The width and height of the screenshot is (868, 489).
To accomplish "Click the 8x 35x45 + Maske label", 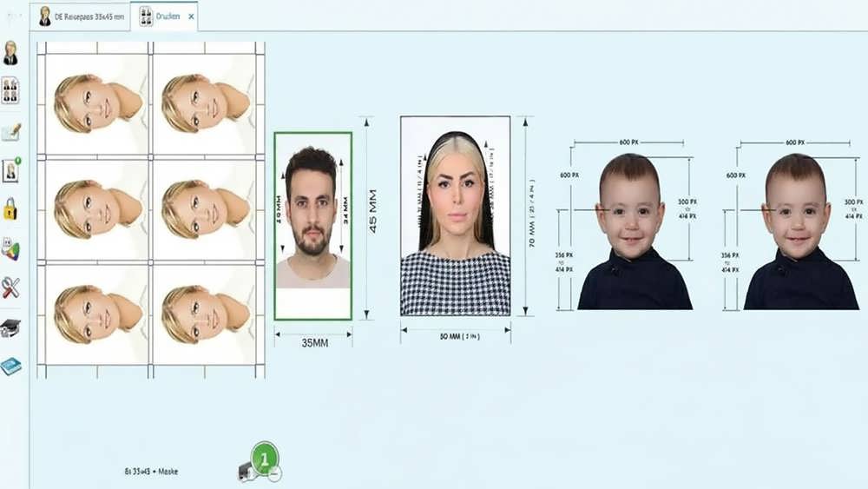I will click(152, 472).
